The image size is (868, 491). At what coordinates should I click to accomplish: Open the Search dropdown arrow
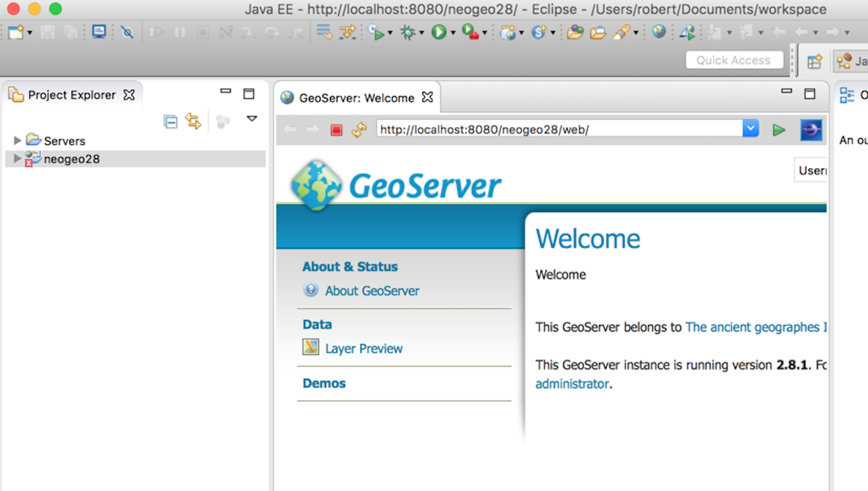pos(635,33)
